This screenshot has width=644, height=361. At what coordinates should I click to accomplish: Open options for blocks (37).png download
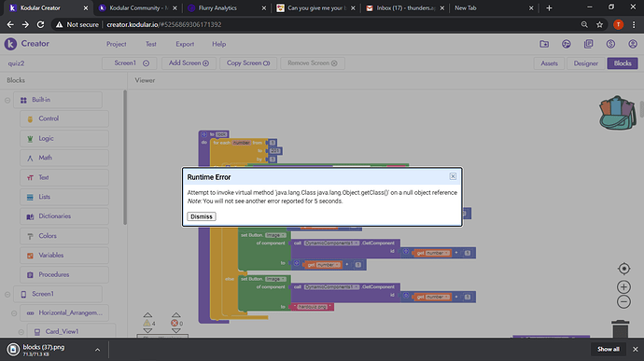click(x=97, y=350)
